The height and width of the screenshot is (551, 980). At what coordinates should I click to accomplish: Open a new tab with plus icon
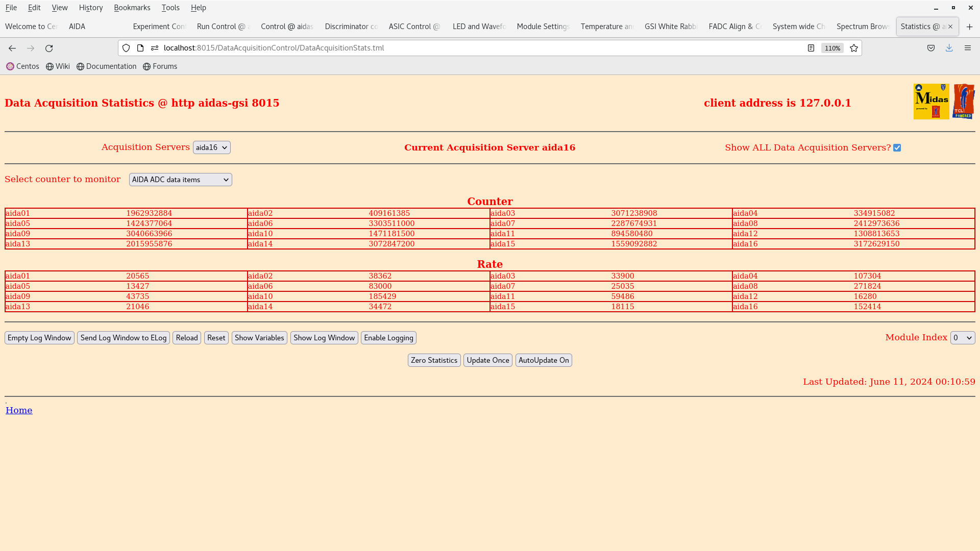pyautogui.click(x=970, y=27)
